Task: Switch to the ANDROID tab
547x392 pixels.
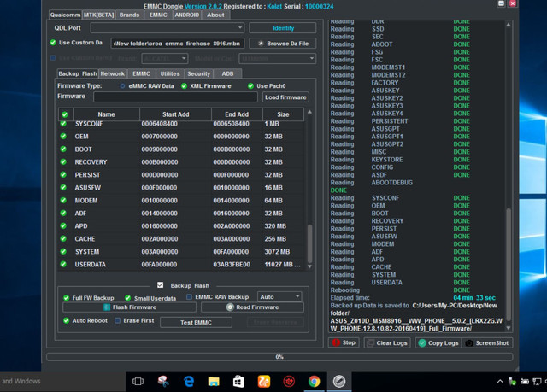Action: (187, 15)
